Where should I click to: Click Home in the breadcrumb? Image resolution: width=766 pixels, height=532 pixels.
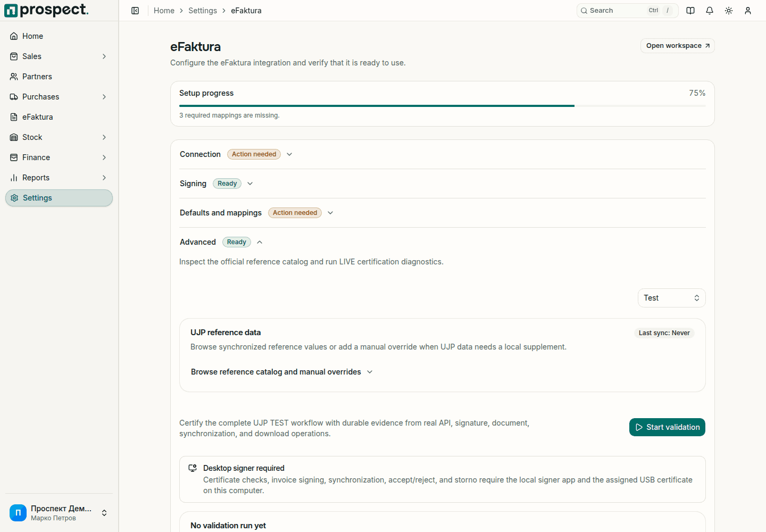coord(164,11)
